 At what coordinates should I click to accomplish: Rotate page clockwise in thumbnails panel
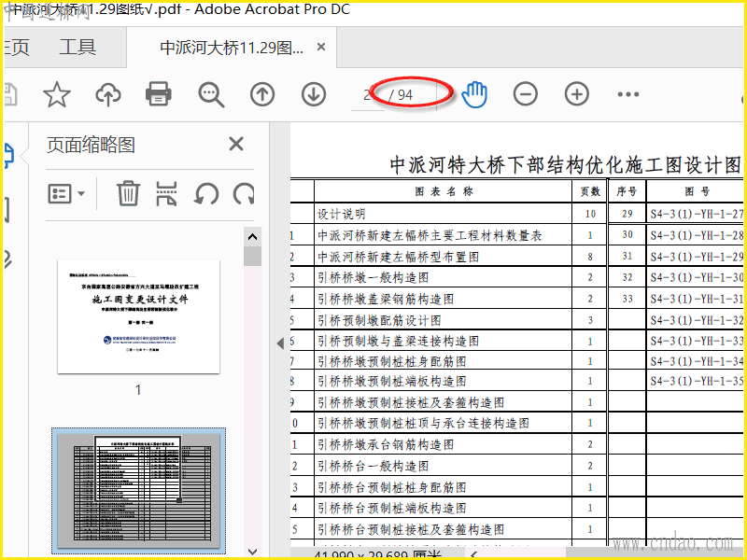244,194
